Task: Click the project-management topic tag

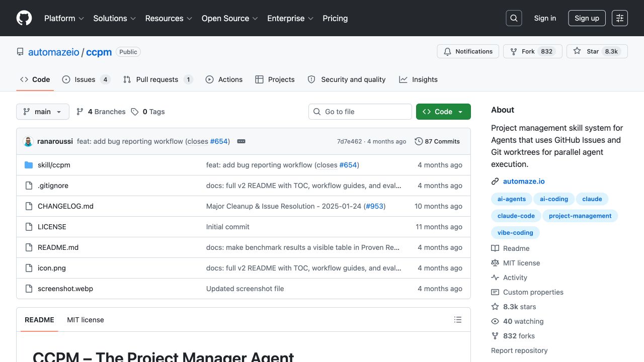Action: coord(580,216)
